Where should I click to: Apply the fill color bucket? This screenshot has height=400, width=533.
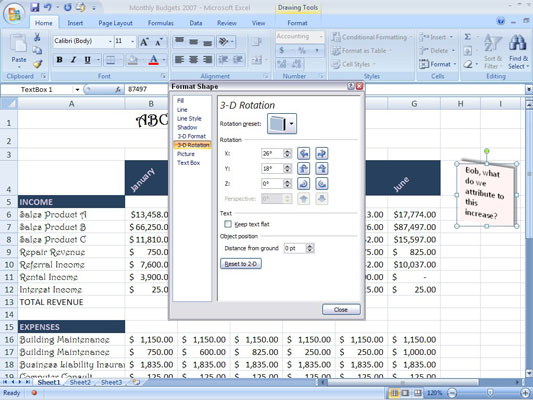pos(133,60)
